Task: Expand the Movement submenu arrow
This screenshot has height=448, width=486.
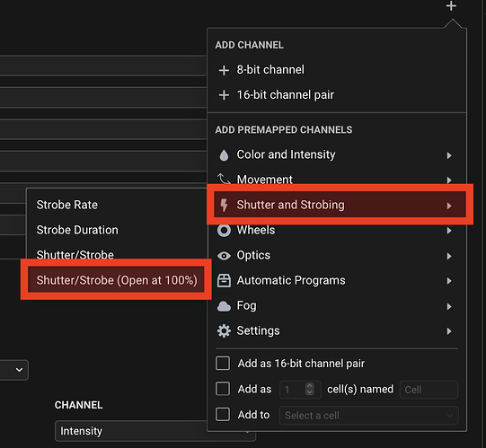Action: (449, 180)
